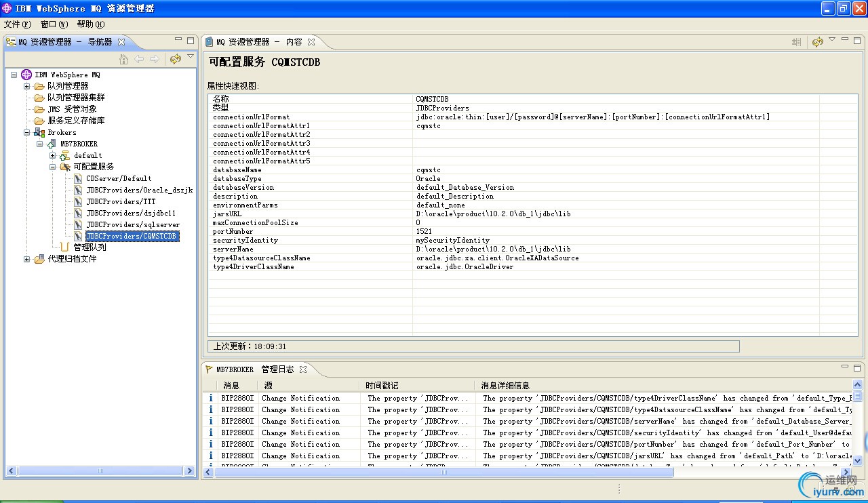This screenshot has height=503, width=868.
Task: Expand the 代理归档文件 node
Action: (26, 259)
